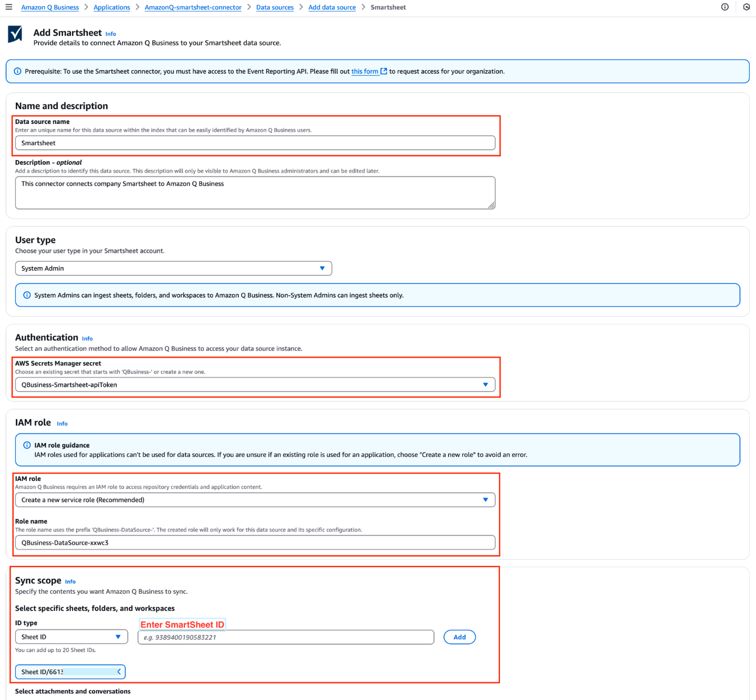Click the current Smartsheet breadcrumb text

pos(388,7)
